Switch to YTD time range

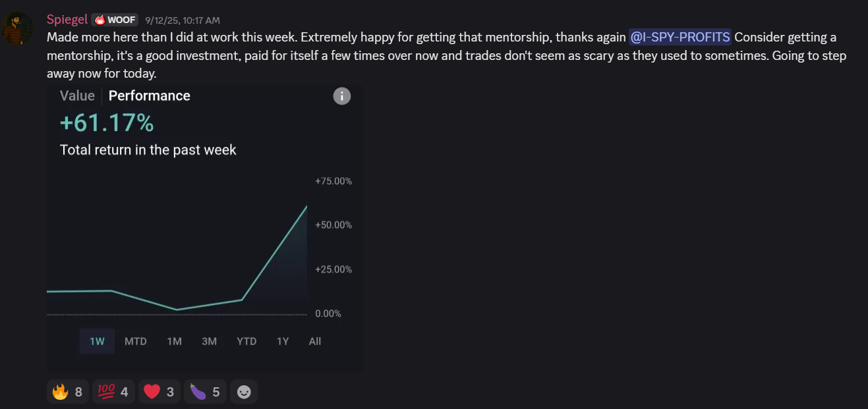[246, 341]
